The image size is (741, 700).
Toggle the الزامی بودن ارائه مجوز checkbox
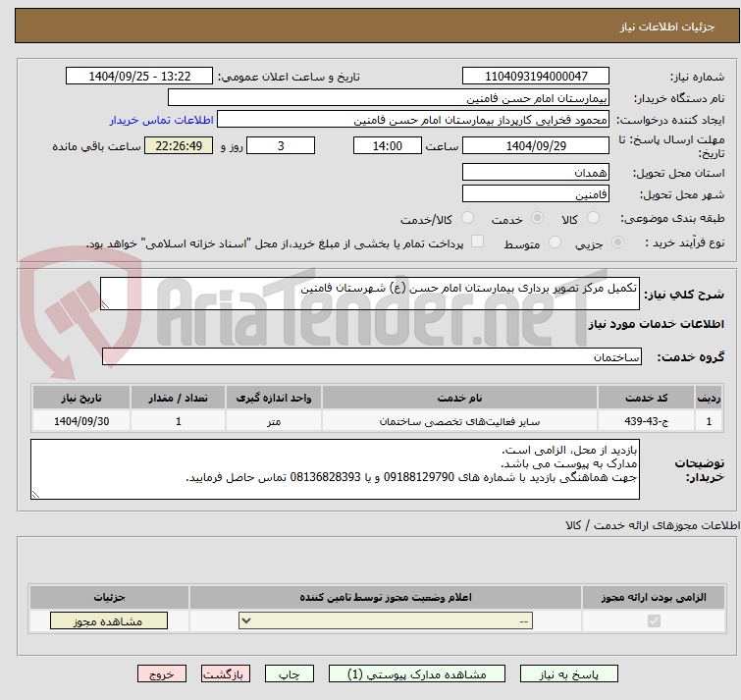654,620
